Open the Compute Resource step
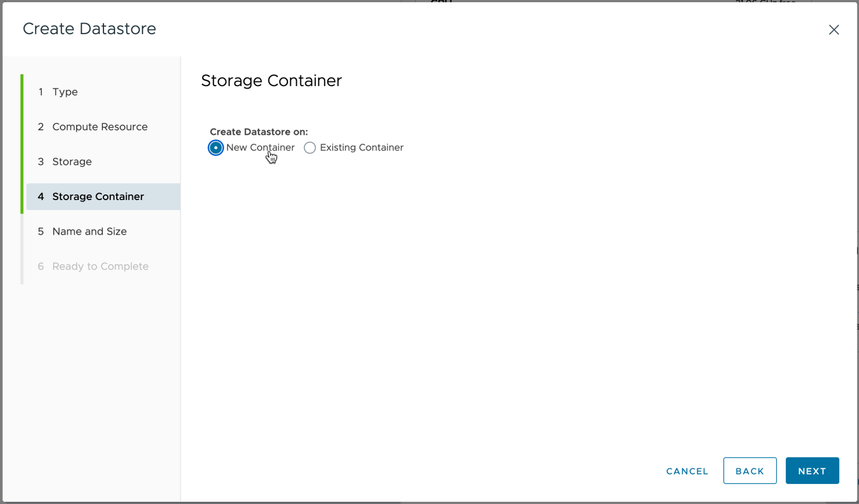The image size is (859, 504). coord(100,127)
